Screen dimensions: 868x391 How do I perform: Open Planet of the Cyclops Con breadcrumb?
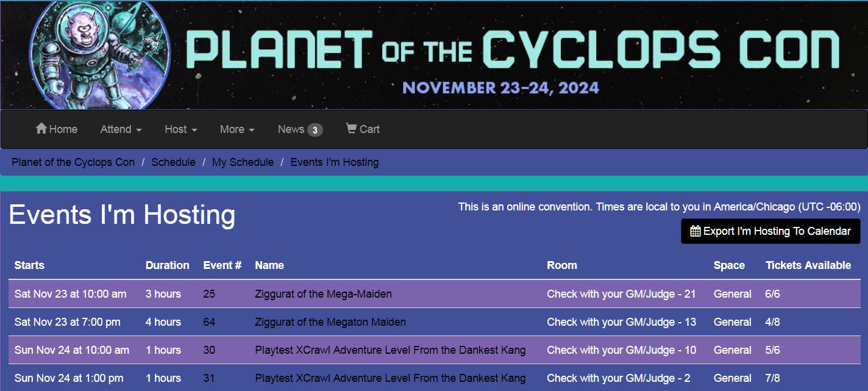(73, 162)
